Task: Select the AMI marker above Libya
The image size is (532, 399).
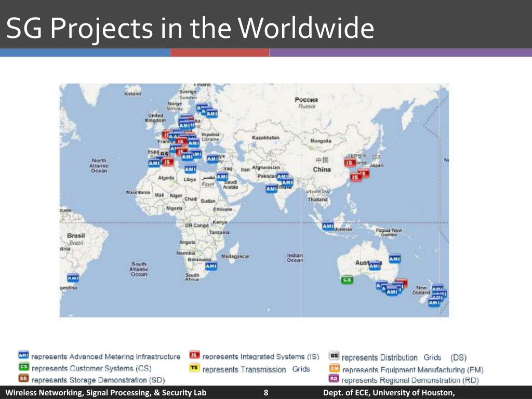Action: pos(190,169)
